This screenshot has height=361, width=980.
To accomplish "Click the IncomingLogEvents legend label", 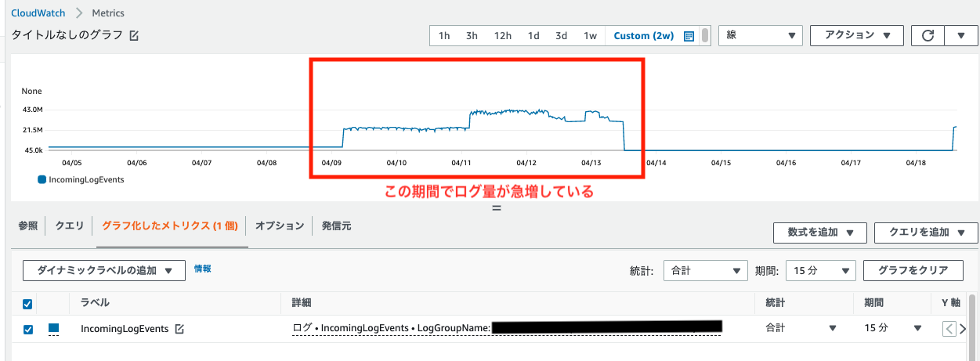I will (x=87, y=179).
